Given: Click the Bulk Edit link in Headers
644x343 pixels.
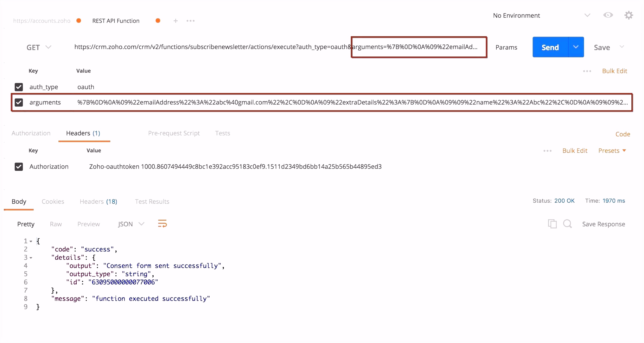Looking at the screenshot, I should [575, 150].
